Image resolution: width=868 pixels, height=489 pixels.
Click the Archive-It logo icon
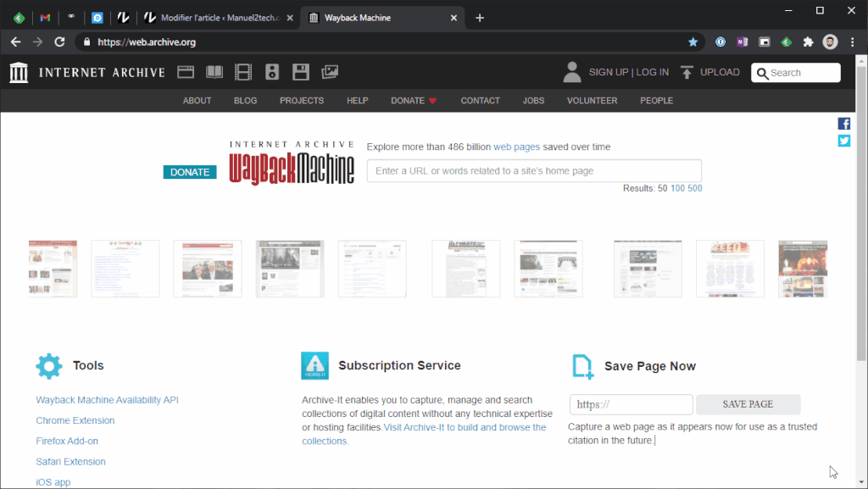tap(315, 365)
